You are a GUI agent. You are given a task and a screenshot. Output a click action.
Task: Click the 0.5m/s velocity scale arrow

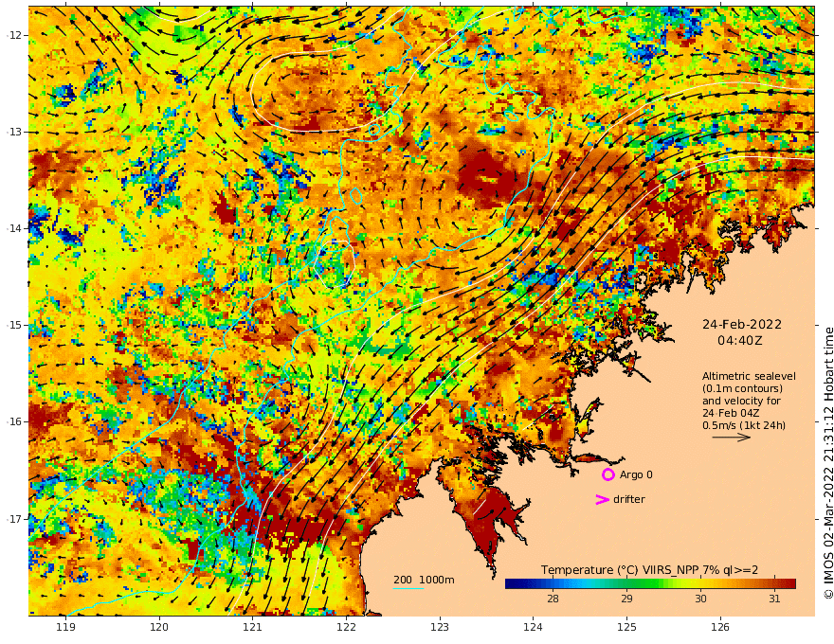click(x=732, y=438)
